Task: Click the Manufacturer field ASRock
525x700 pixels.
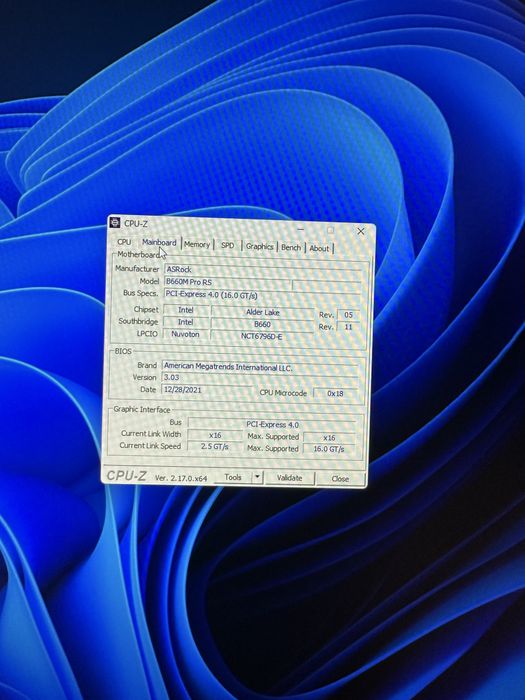Action: coord(262,270)
